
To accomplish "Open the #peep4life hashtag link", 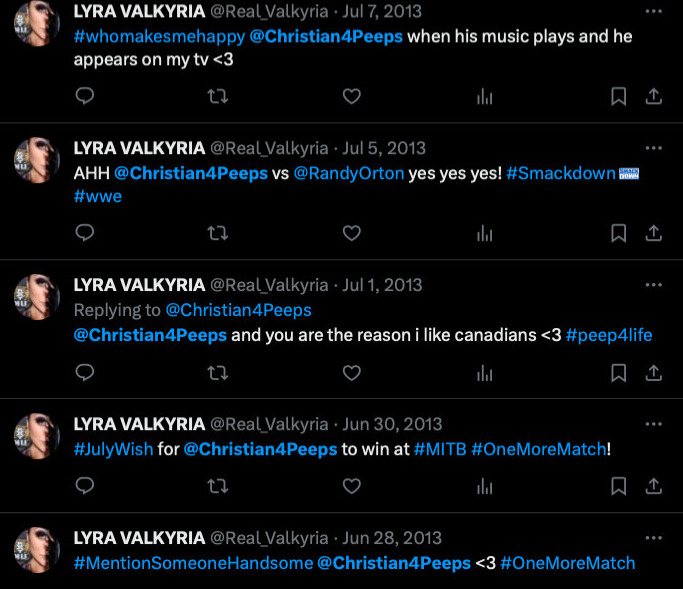I will tap(609, 335).
